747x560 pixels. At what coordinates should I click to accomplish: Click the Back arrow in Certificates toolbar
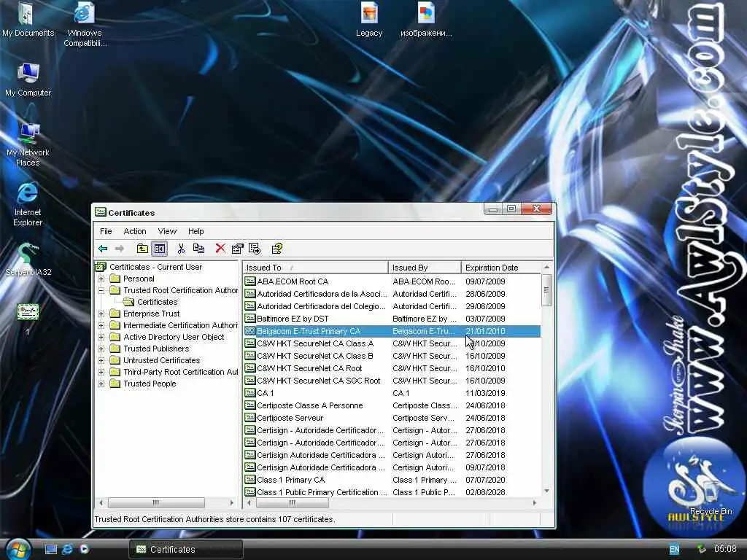[x=103, y=249]
